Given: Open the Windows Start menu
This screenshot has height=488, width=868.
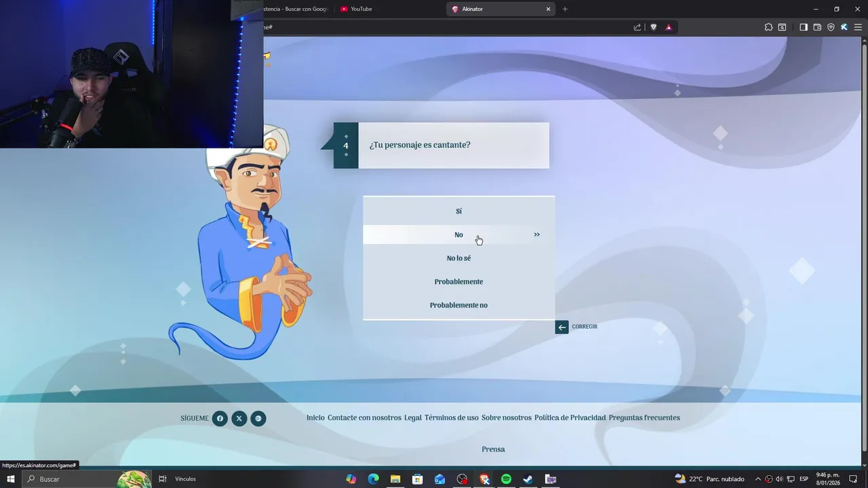Looking at the screenshot, I should point(10,479).
